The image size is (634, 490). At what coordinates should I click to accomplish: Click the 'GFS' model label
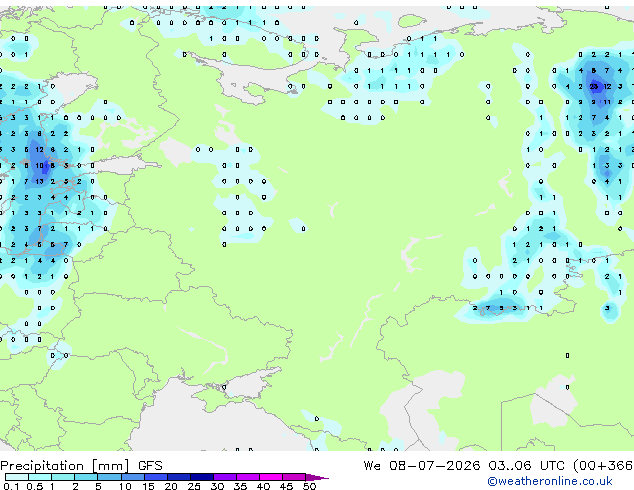tap(150, 466)
